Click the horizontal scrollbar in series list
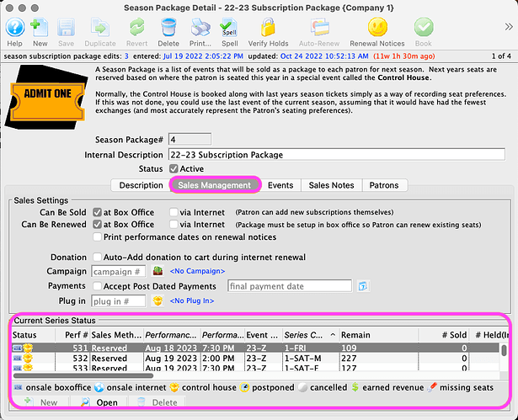518x420 pixels. pos(83,375)
